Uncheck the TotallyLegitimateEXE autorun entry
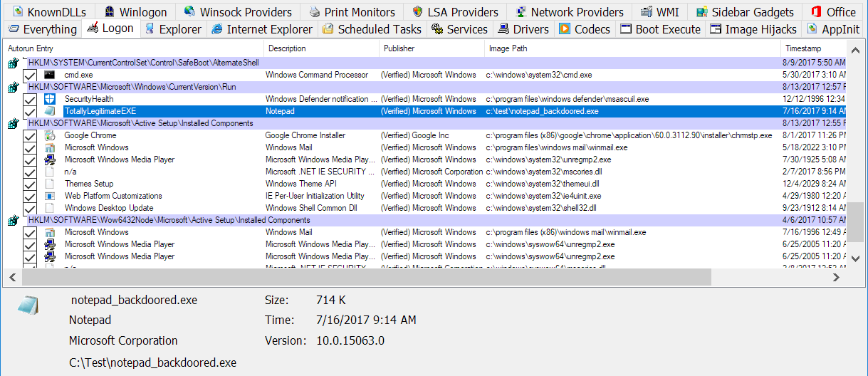The image size is (868, 376). 30,112
